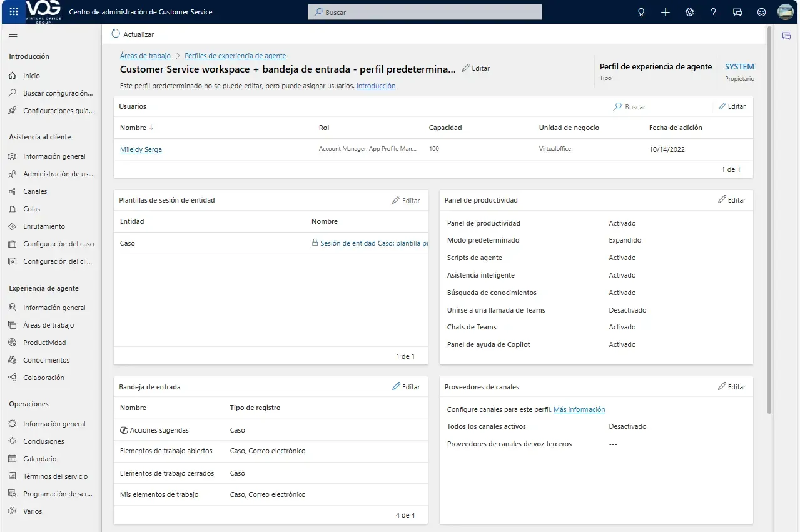Click the lightbulb icon in top bar
This screenshot has width=800, height=532.
[641, 12]
